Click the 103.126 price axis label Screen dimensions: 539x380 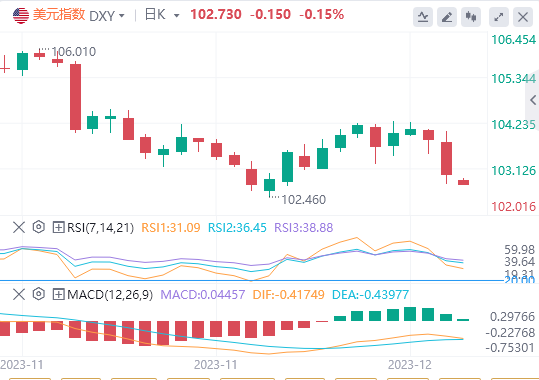514,171
